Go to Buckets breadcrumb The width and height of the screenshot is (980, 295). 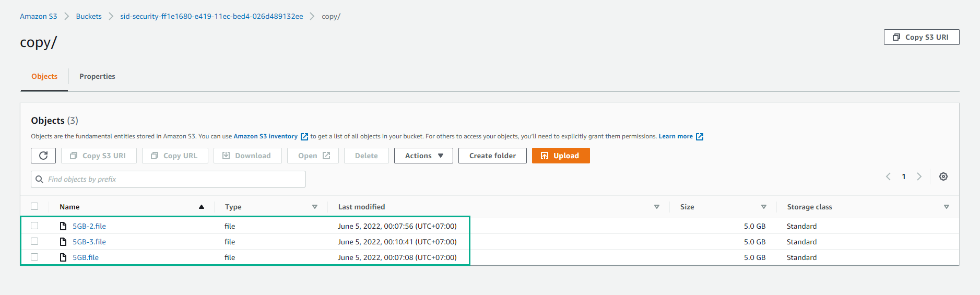click(x=89, y=16)
